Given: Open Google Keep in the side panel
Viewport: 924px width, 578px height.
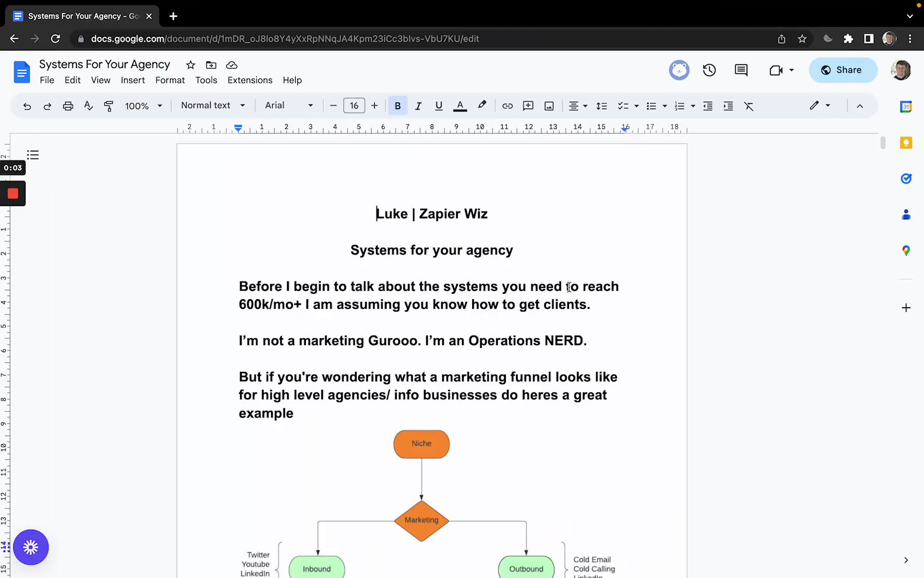Looking at the screenshot, I should pyautogui.click(x=906, y=143).
